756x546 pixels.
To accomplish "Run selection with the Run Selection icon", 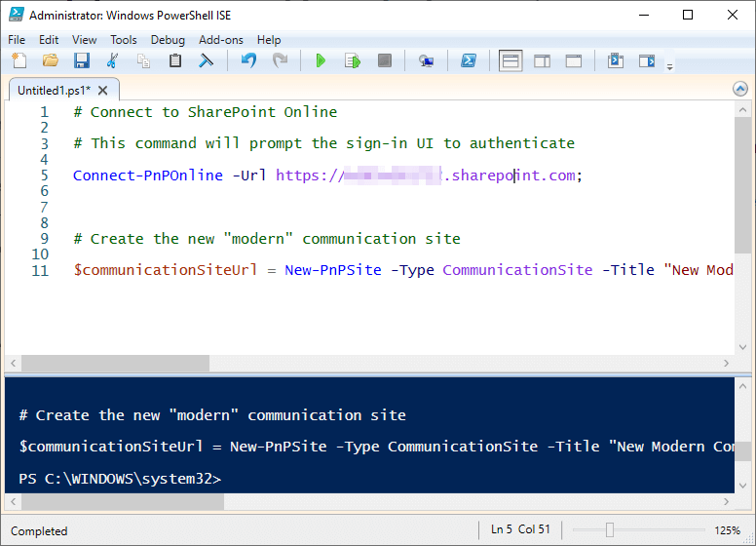I will point(353,60).
